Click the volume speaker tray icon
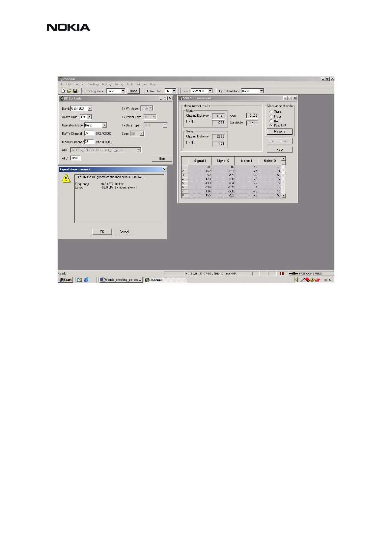This screenshot has height=555, width=392. coord(297,280)
